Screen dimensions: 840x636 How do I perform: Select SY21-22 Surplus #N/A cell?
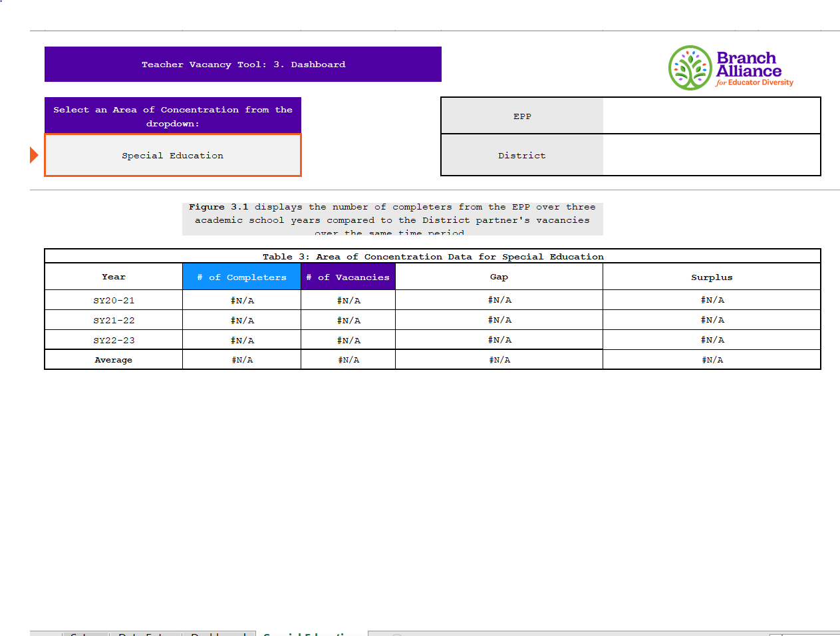pyautogui.click(x=712, y=320)
